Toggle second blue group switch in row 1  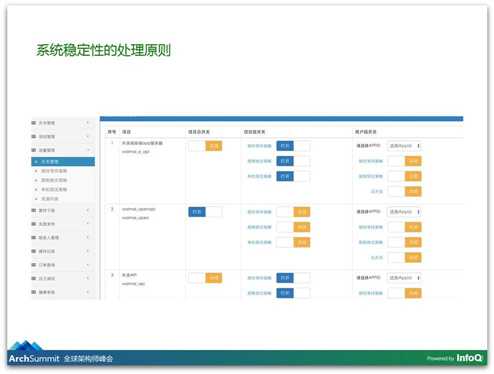(293, 161)
